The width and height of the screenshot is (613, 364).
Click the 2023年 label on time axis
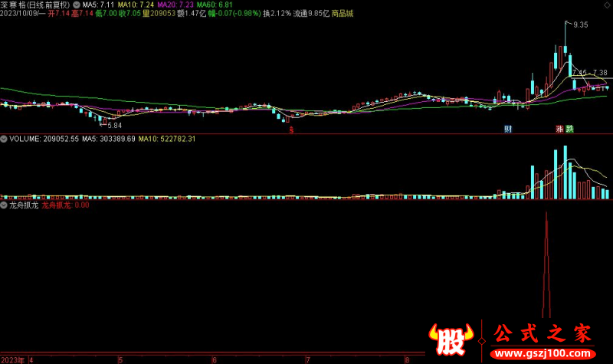coord(13,360)
